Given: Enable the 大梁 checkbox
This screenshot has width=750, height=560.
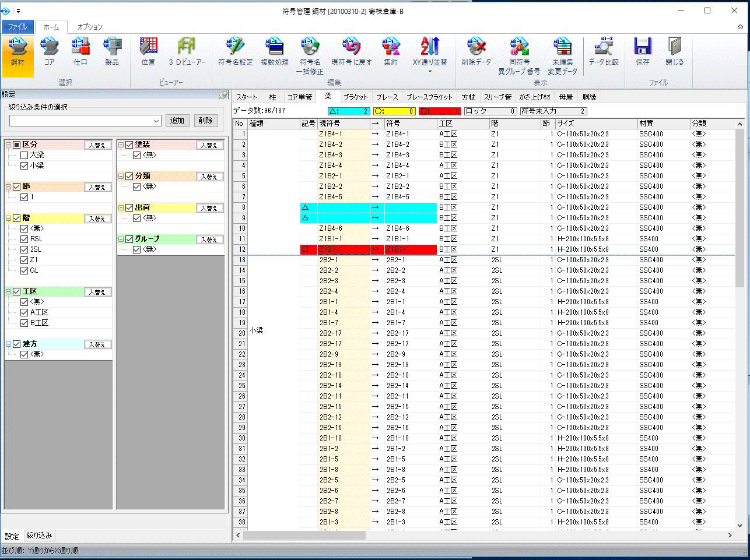Looking at the screenshot, I should (24, 155).
